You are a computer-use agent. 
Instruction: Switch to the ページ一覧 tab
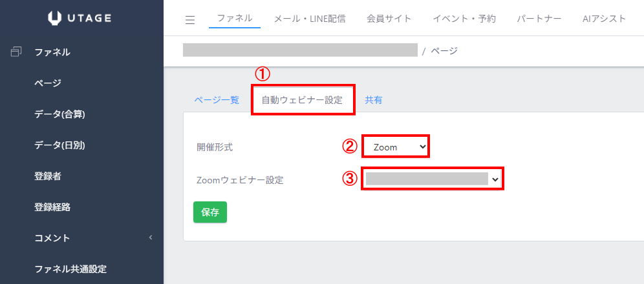point(217,100)
